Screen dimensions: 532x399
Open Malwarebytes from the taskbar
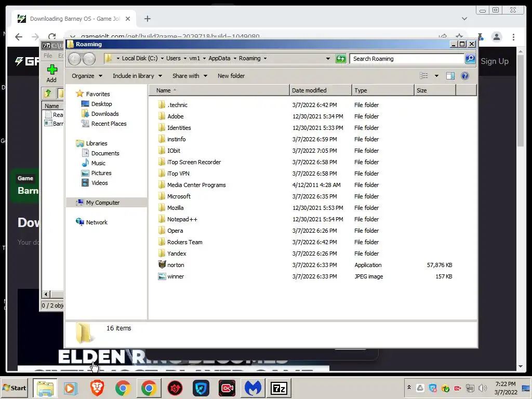[x=253, y=388]
